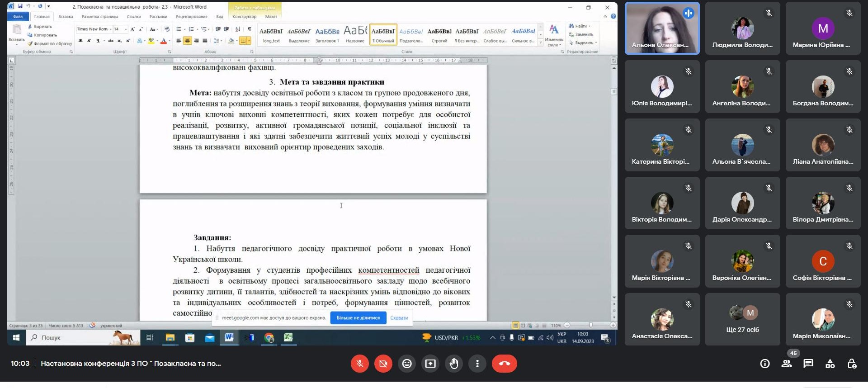The image size is (868, 388).
Task: Open host controls lock icon
Action: 852,364
